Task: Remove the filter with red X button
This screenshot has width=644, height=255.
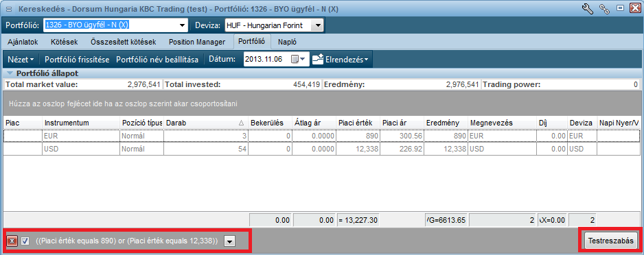Action: pos(12,241)
